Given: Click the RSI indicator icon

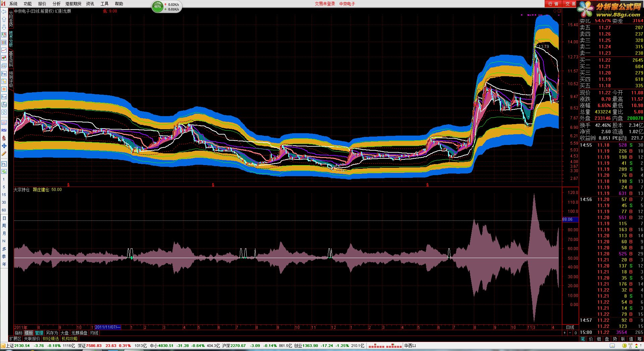Looking at the screenshot, I should tap(4, 130).
